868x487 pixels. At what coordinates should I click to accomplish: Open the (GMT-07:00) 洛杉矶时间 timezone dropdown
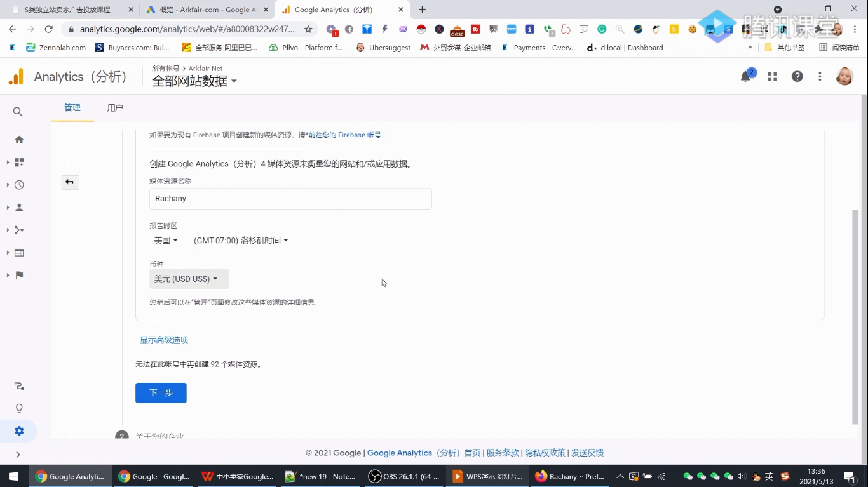coord(240,240)
